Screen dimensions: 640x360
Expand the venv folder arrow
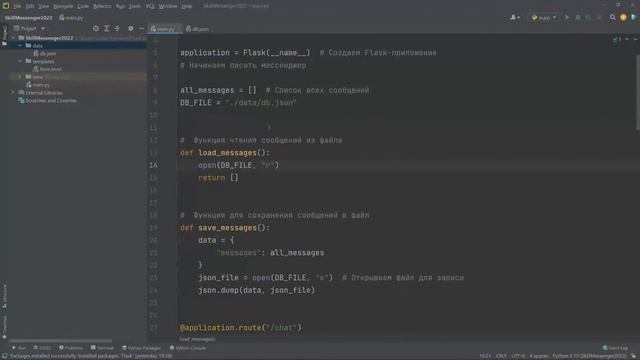pyautogui.click(x=20, y=77)
